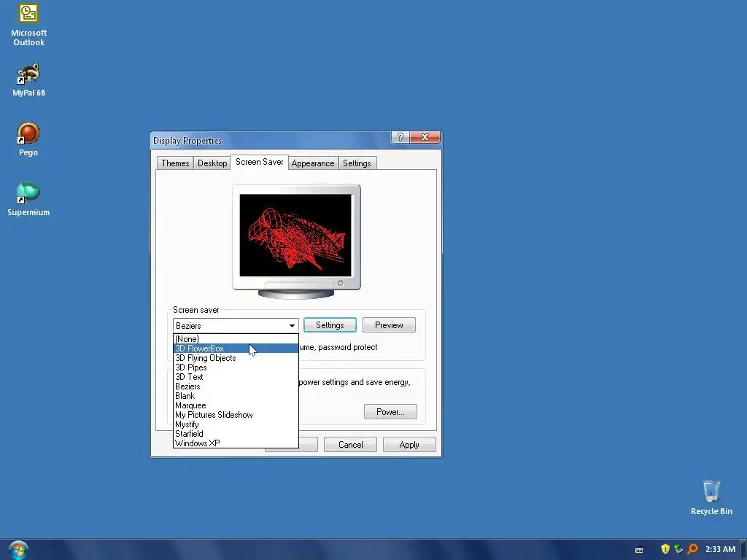Preview the selected screen saver

[x=389, y=325]
